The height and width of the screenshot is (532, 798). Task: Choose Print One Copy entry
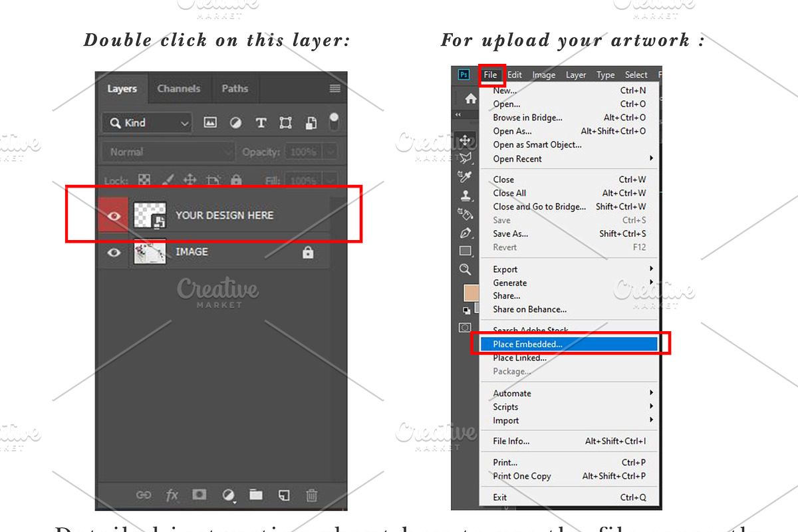pyautogui.click(x=569, y=476)
